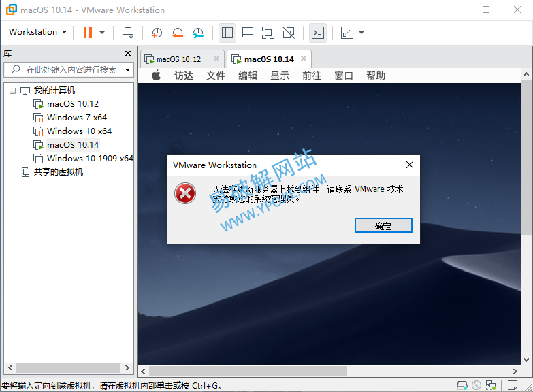Open the Help (帮助) menu
Screen dimensions: 533x392
pos(376,76)
